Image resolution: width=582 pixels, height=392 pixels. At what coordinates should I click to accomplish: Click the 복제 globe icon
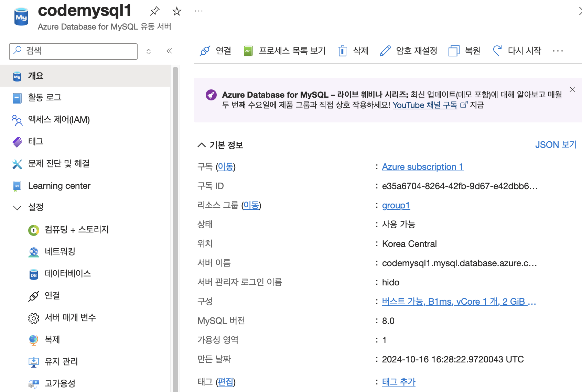(x=34, y=340)
